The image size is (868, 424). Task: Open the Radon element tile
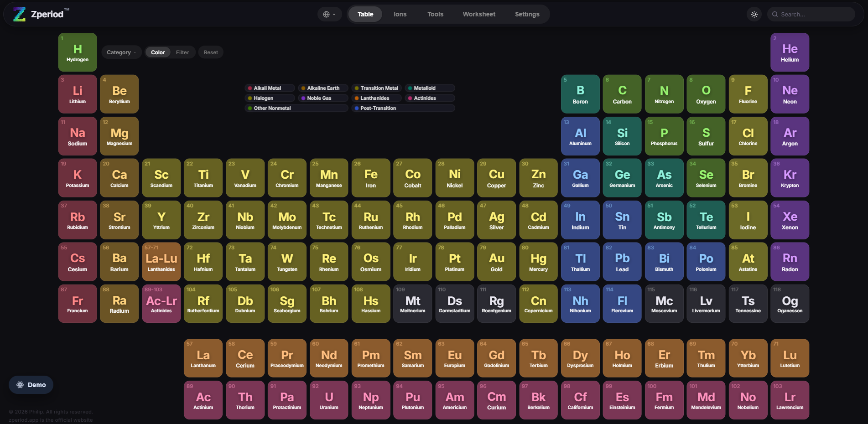pos(790,262)
